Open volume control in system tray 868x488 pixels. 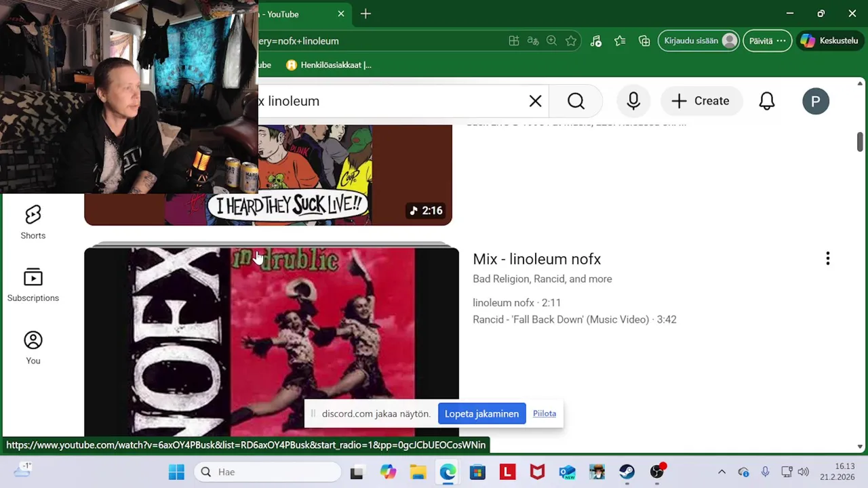click(x=804, y=472)
